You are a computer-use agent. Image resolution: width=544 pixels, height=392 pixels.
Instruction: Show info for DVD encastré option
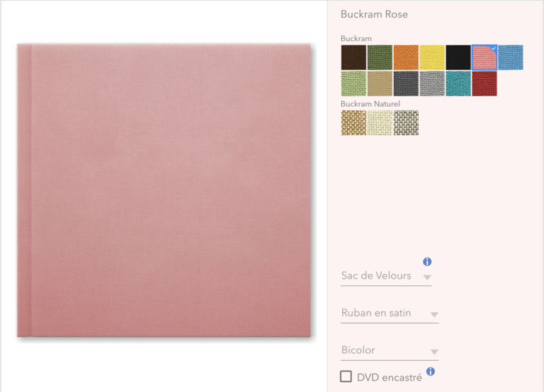click(x=431, y=371)
